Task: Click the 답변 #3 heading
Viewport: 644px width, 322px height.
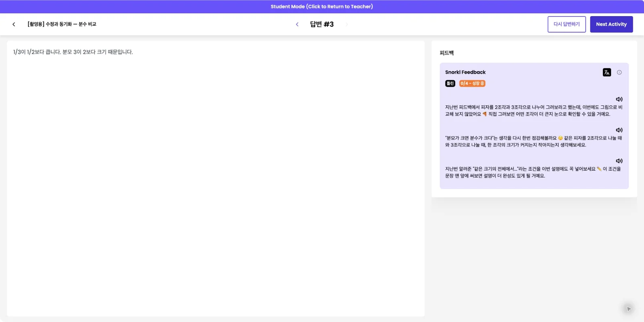Action: click(322, 24)
